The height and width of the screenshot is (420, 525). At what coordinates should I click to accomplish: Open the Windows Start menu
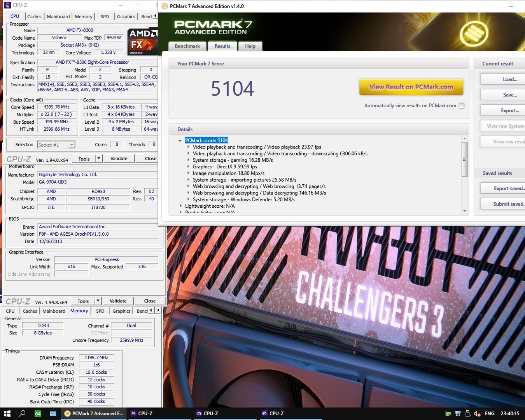[7, 413]
